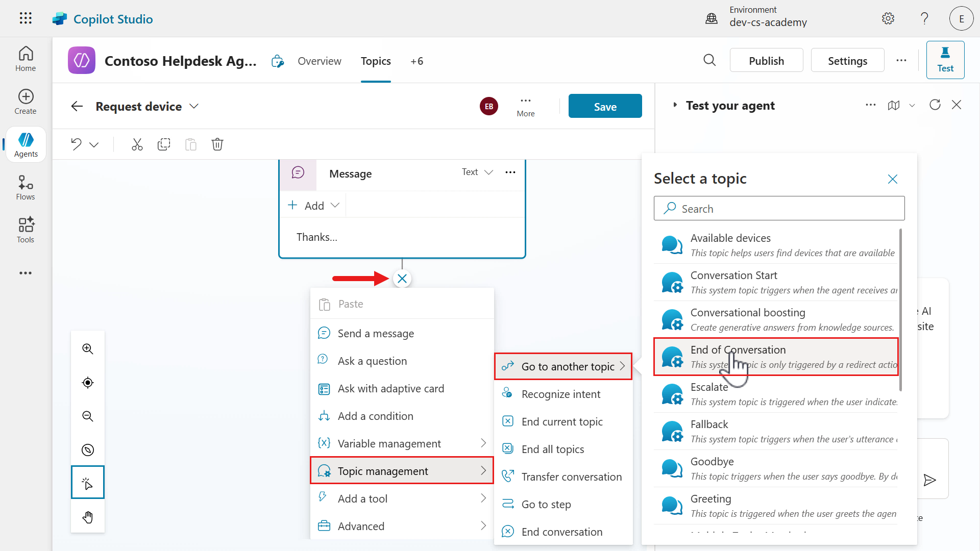Select the hand pan tool on canvas
This screenshot has width=980, height=551.
(88, 517)
